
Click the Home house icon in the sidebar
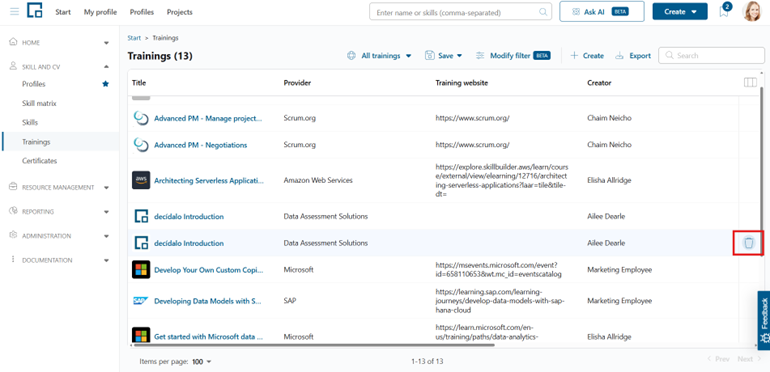click(x=14, y=42)
